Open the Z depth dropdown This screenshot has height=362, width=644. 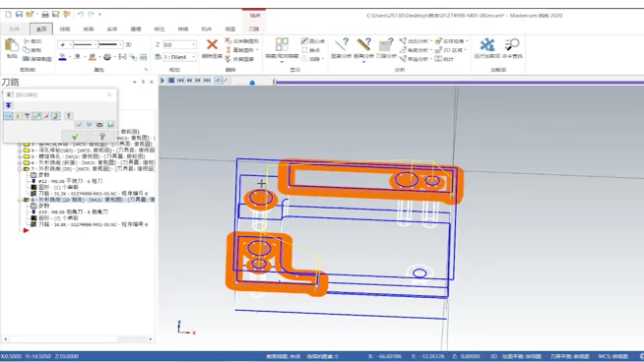coord(193,44)
